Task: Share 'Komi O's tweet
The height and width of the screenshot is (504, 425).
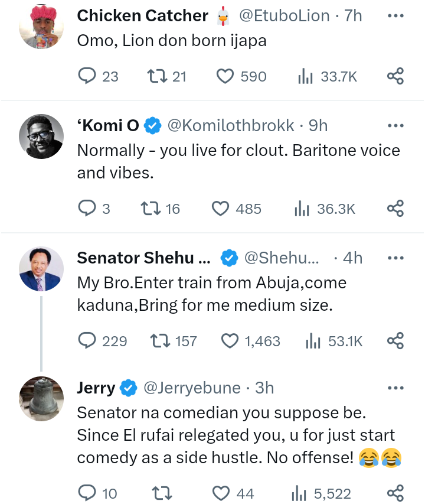Action: 395,209
